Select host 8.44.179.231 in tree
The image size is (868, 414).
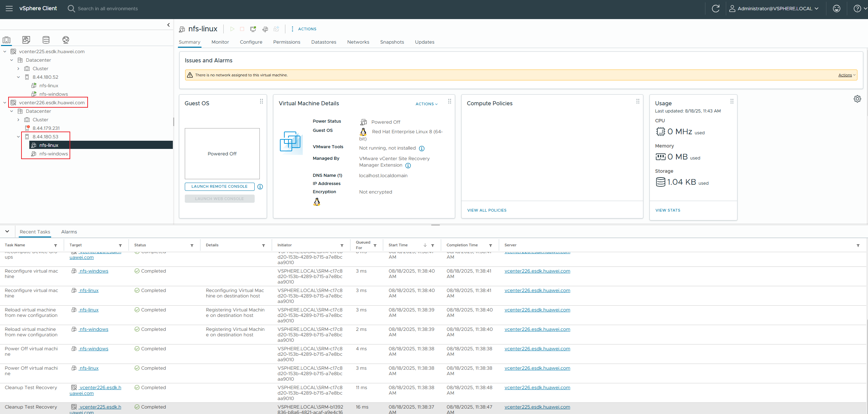click(x=46, y=128)
